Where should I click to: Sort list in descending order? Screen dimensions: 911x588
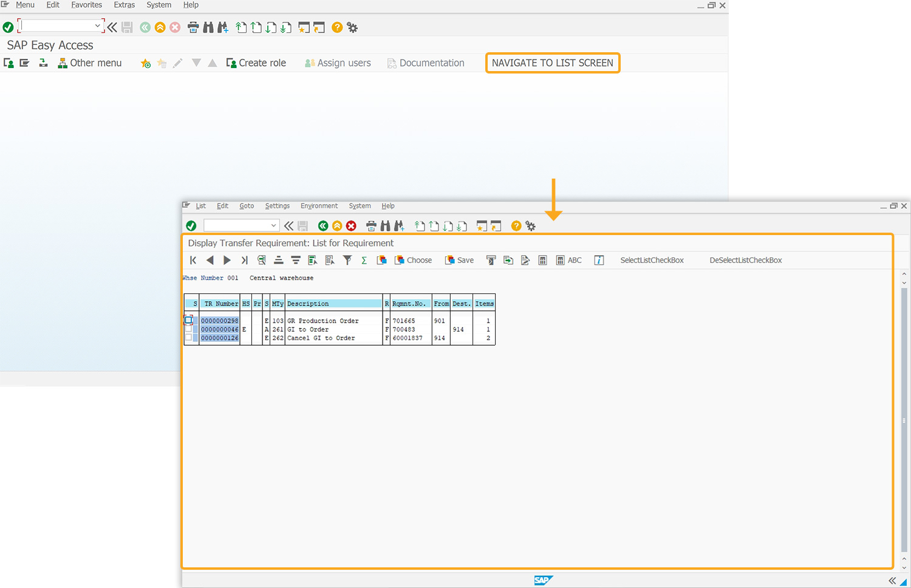[x=296, y=260]
